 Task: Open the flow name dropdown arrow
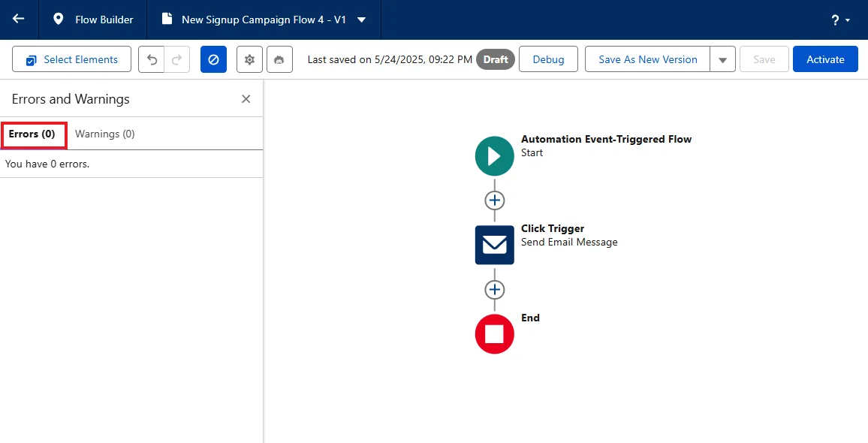click(x=361, y=20)
